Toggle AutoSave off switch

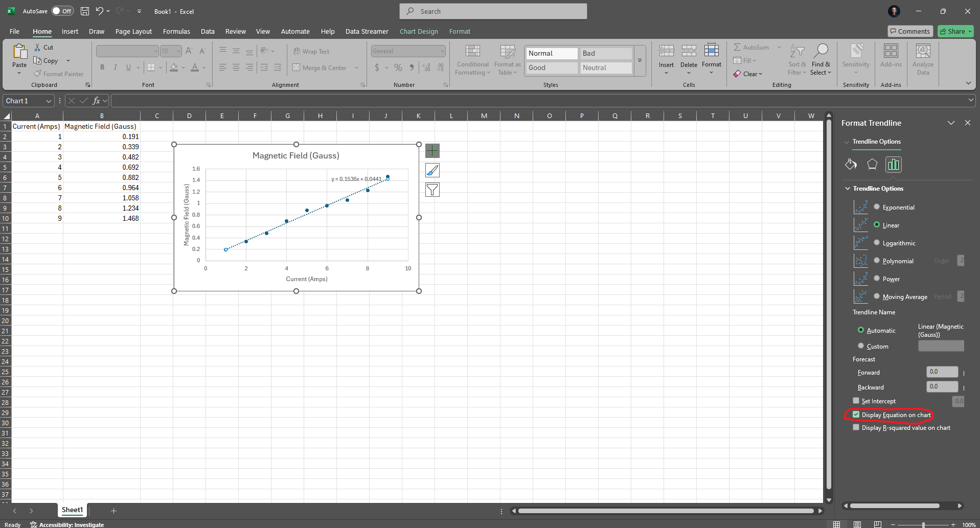pyautogui.click(x=62, y=11)
